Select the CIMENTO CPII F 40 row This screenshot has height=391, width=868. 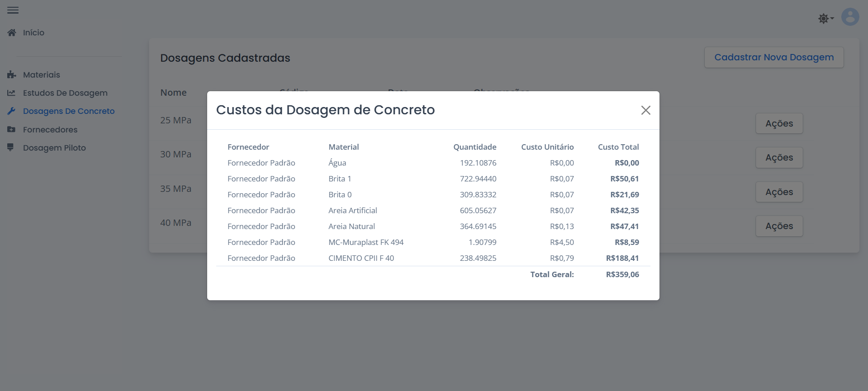pyautogui.click(x=361, y=258)
